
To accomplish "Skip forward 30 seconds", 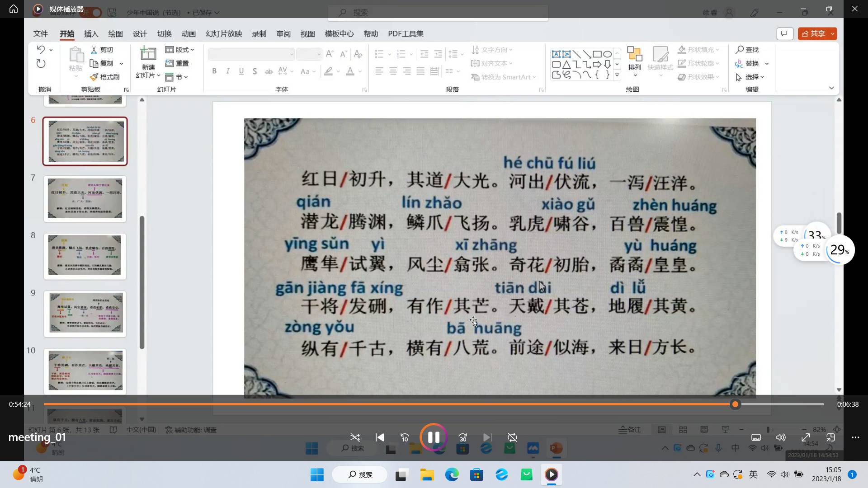I will pos(462,437).
